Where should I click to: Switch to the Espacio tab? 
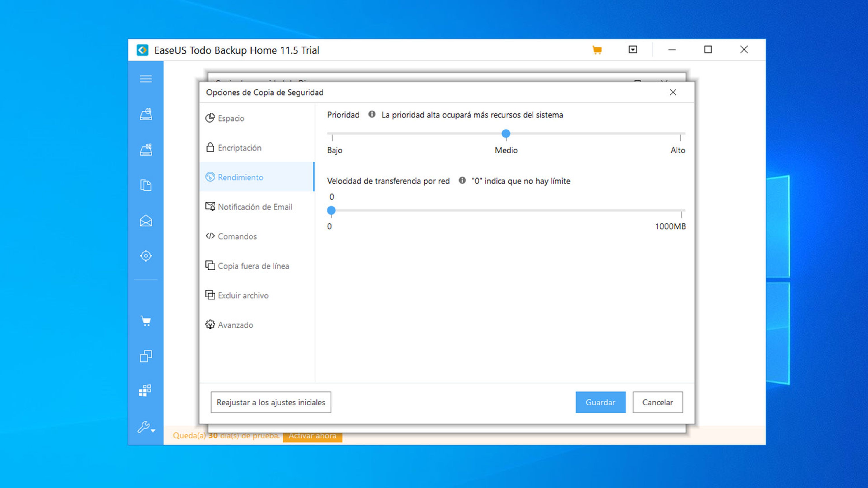(x=231, y=118)
